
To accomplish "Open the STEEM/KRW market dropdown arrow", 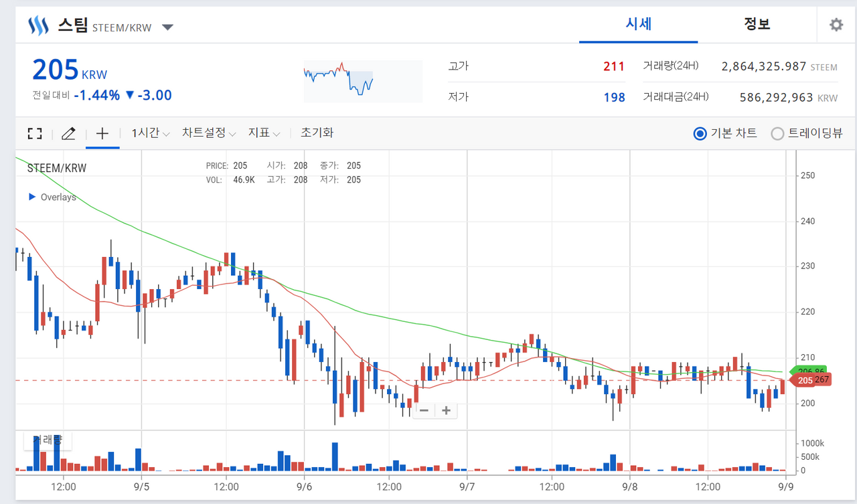I will [168, 27].
